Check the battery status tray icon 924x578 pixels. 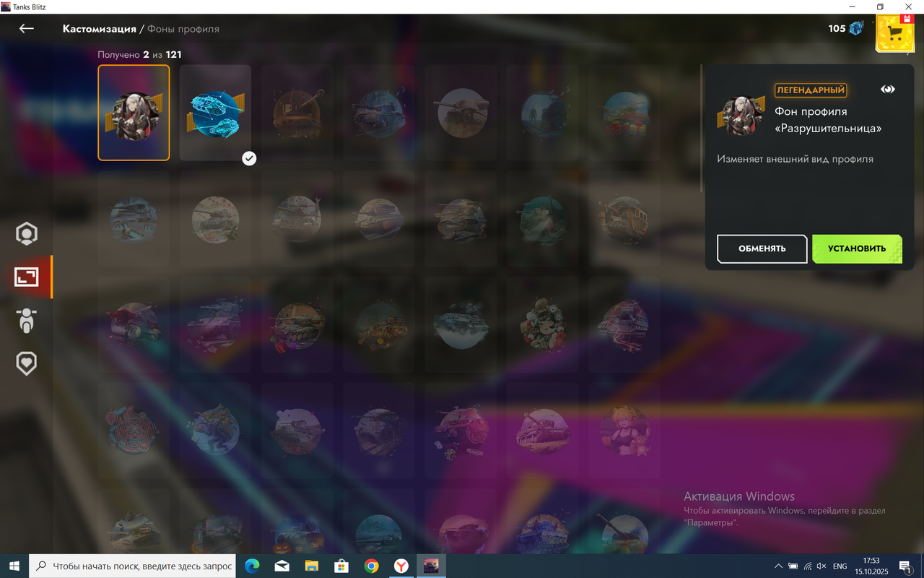click(793, 566)
